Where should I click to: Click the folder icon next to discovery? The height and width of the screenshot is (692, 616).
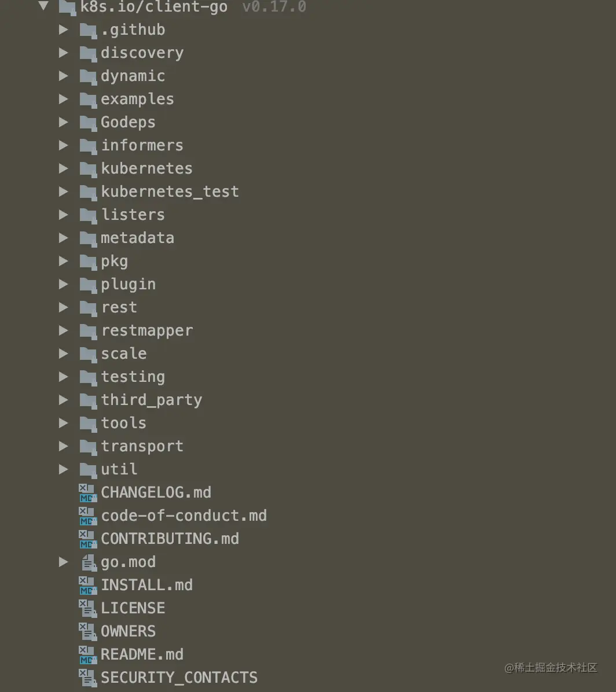pyautogui.click(x=88, y=53)
